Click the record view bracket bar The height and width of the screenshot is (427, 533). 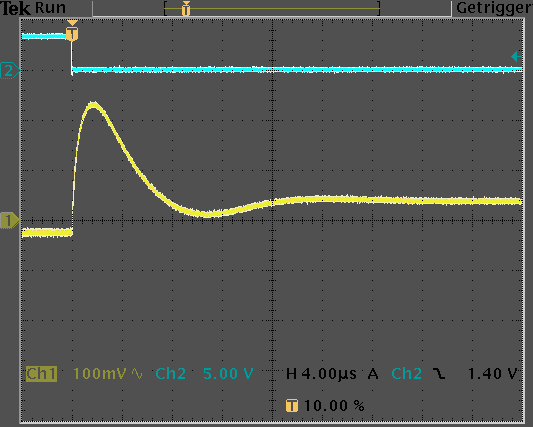(x=272, y=8)
